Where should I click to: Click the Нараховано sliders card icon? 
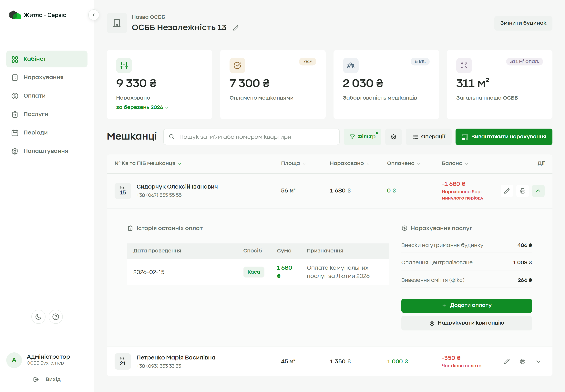tap(124, 65)
